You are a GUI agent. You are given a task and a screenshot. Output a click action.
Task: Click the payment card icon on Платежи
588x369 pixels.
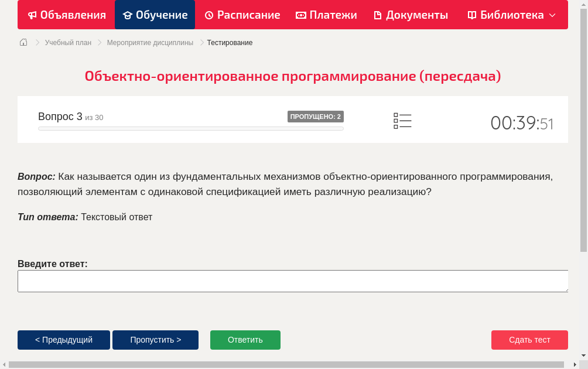(x=300, y=15)
